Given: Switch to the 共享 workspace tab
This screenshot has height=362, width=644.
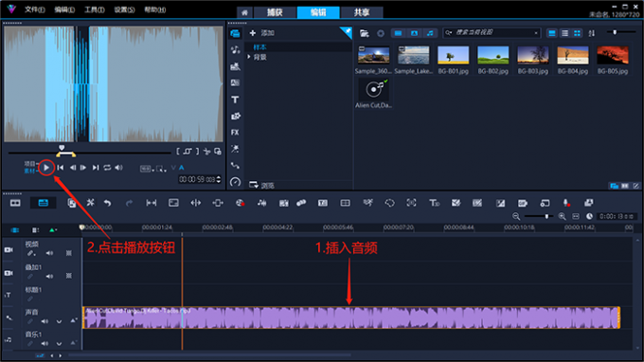Looking at the screenshot, I should 362,12.
